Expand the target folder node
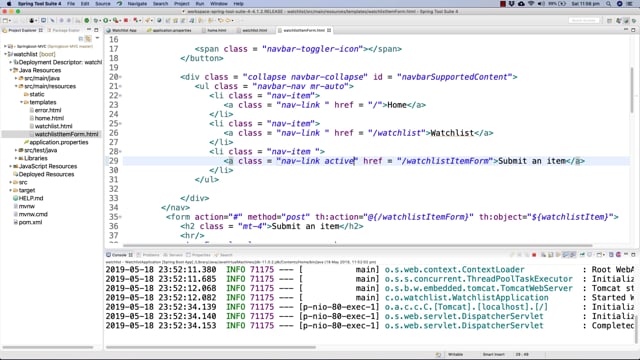The image size is (640, 360). pos(11,190)
